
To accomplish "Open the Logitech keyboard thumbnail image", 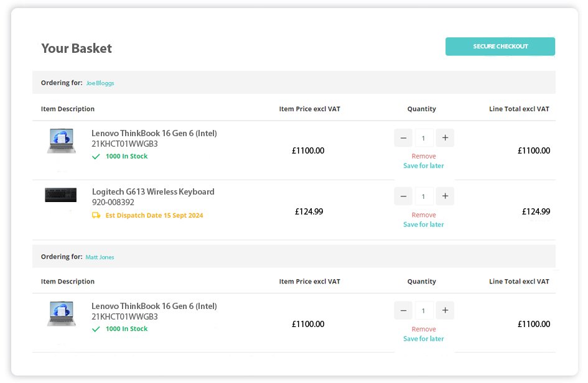I will pos(61,195).
